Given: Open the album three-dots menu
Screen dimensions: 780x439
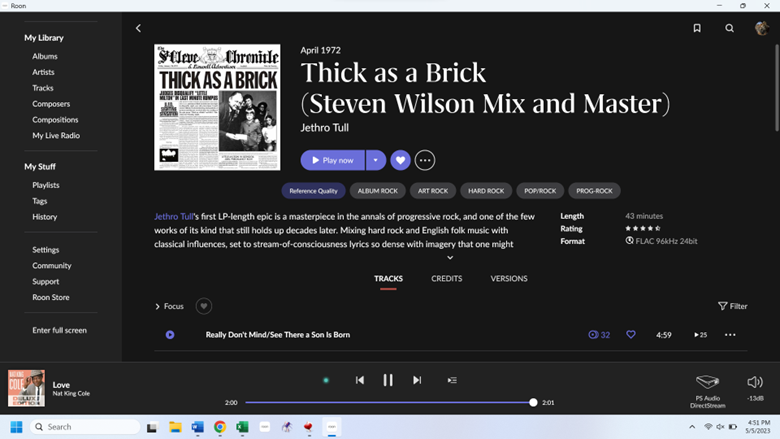Looking at the screenshot, I should 425,160.
